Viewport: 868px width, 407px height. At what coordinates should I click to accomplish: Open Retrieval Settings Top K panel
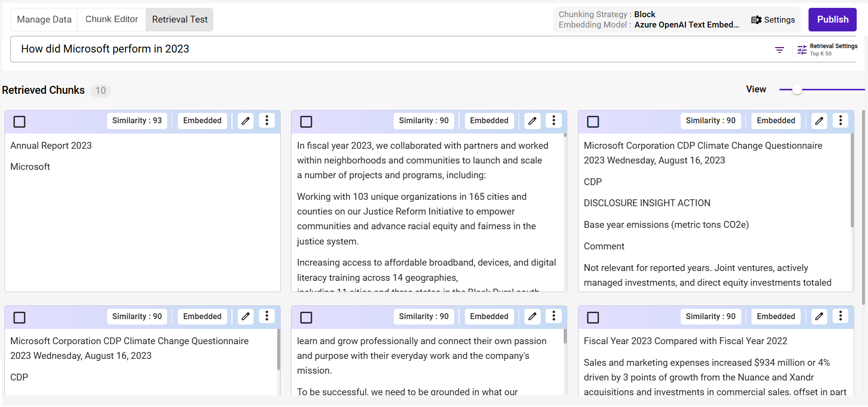click(827, 50)
